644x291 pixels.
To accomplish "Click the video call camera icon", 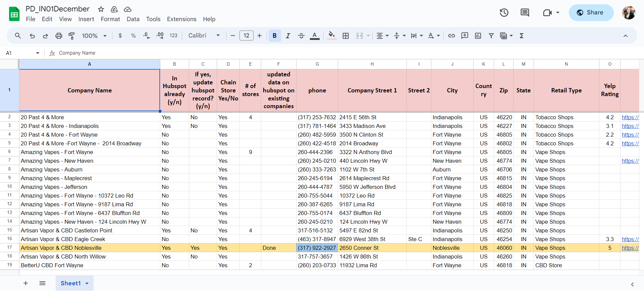I will pyautogui.click(x=547, y=13).
